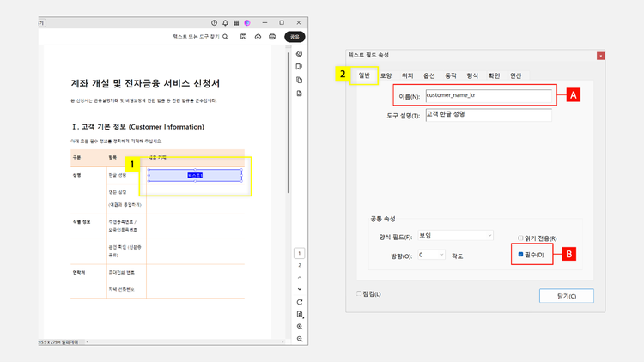This screenshot has width=644, height=362.
Task: Click the current page number box 1
Action: coord(300,253)
